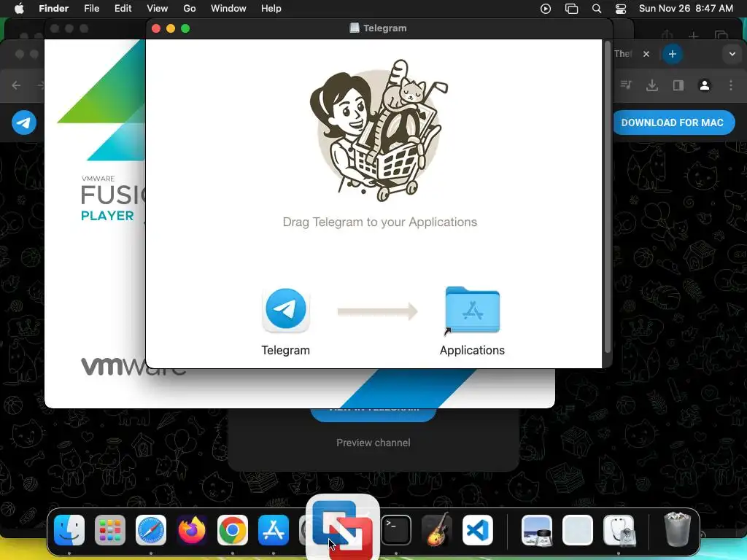Open browser downloads icon
This screenshot has width=747, height=560.
[x=652, y=85]
